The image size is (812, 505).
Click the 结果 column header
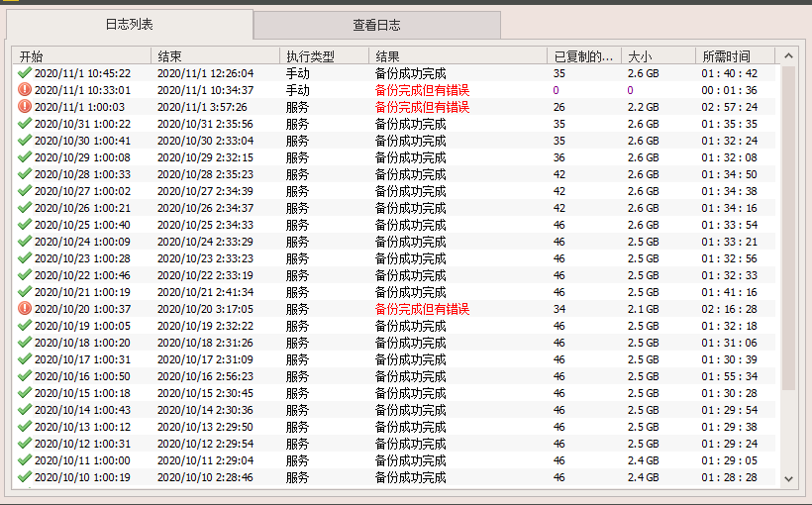457,56
